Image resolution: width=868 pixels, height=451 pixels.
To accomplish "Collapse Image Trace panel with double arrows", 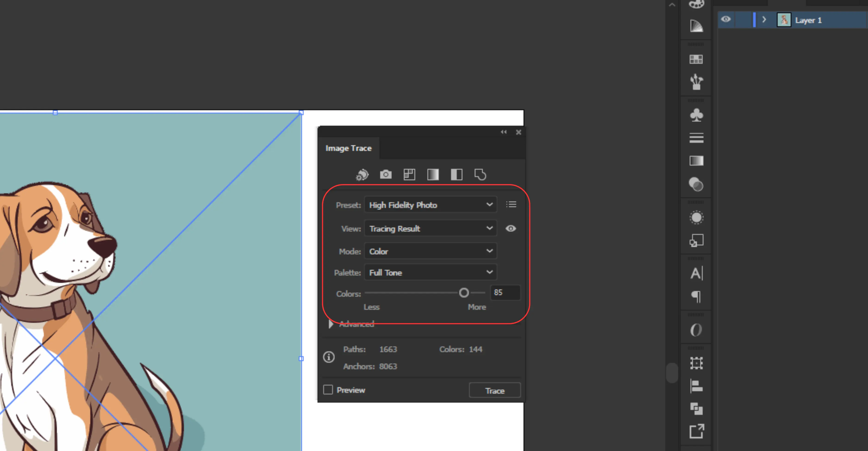I will [x=503, y=132].
